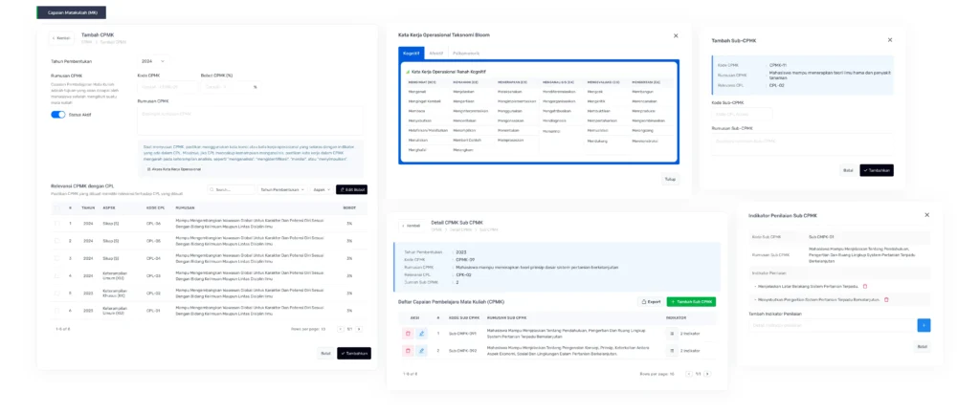The width and height of the screenshot is (980, 413).
Task: Open indicator list icon for Sub-CMPK-001
Action: tap(672, 334)
